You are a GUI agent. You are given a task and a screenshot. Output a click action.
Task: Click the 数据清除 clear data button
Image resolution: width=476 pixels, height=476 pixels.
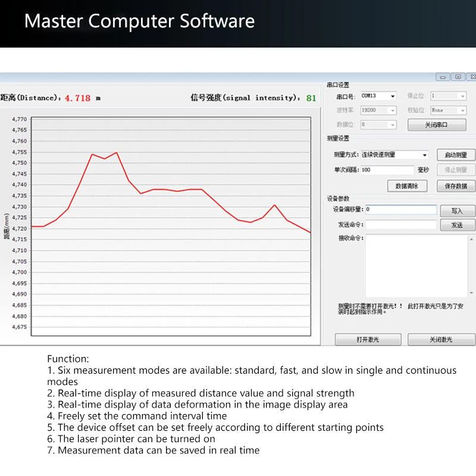tap(407, 186)
